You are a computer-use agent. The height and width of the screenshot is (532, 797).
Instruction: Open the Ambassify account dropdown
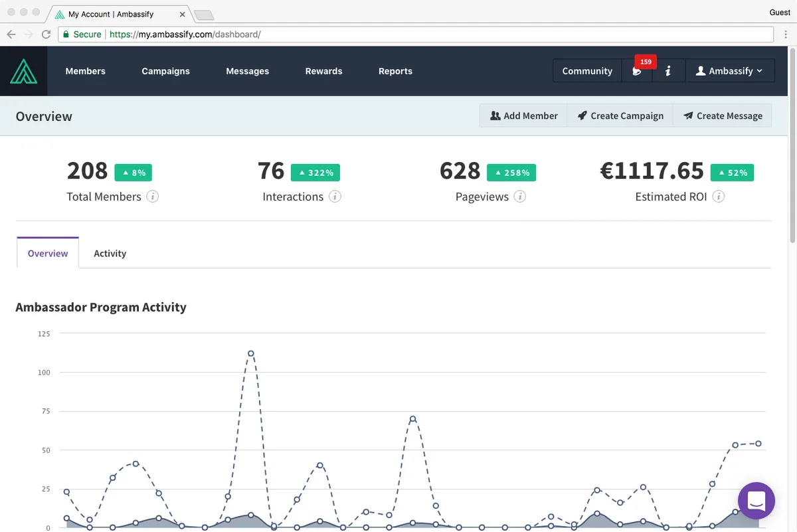click(729, 71)
